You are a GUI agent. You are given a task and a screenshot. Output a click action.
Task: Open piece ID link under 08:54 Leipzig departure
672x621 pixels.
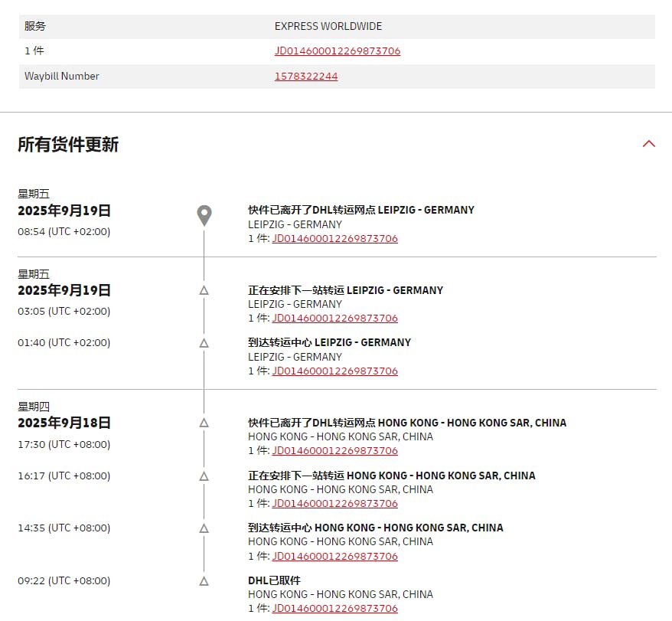tap(334, 238)
